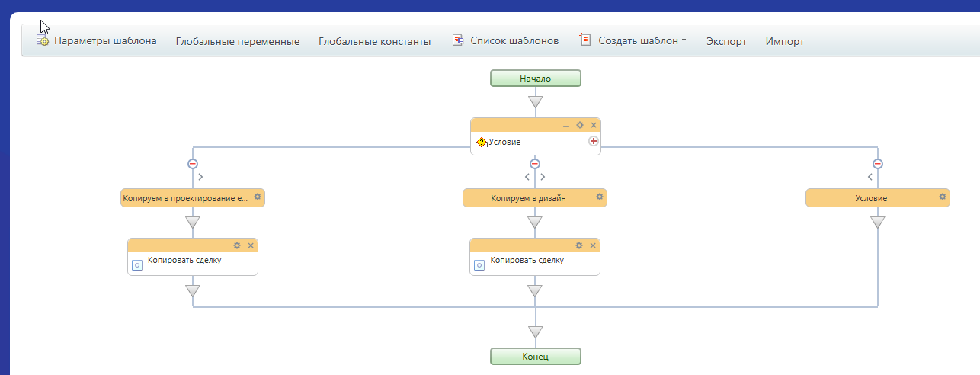Image resolution: width=980 pixels, height=375 pixels.
Task: Open settings gear of main Условие block
Action: (579, 125)
